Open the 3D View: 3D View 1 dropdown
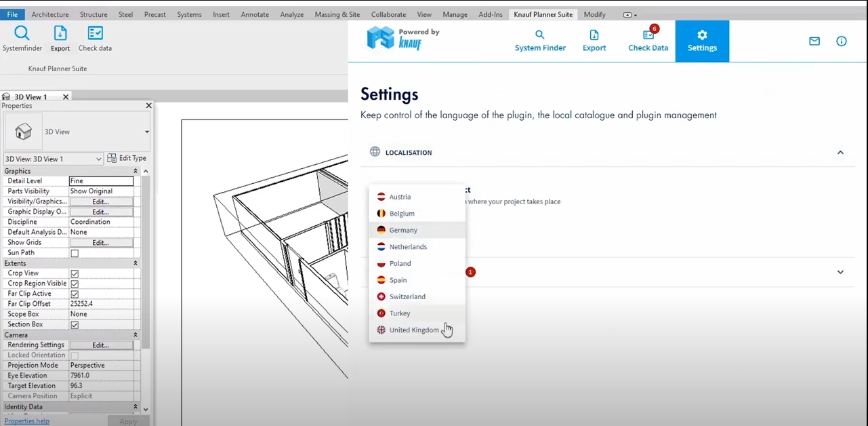The width and height of the screenshot is (868, 426). 54,159
